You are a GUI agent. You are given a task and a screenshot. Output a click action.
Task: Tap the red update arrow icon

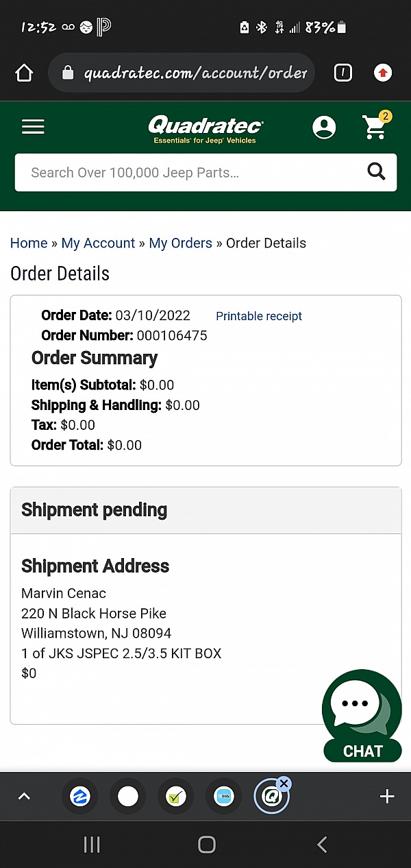pos(383,73)
